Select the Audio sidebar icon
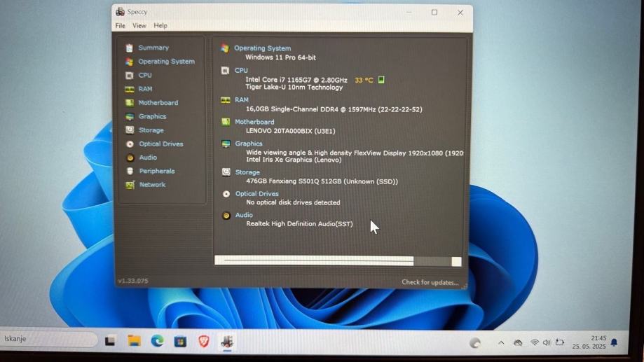The image size is (644, 362). click(130, 158)
